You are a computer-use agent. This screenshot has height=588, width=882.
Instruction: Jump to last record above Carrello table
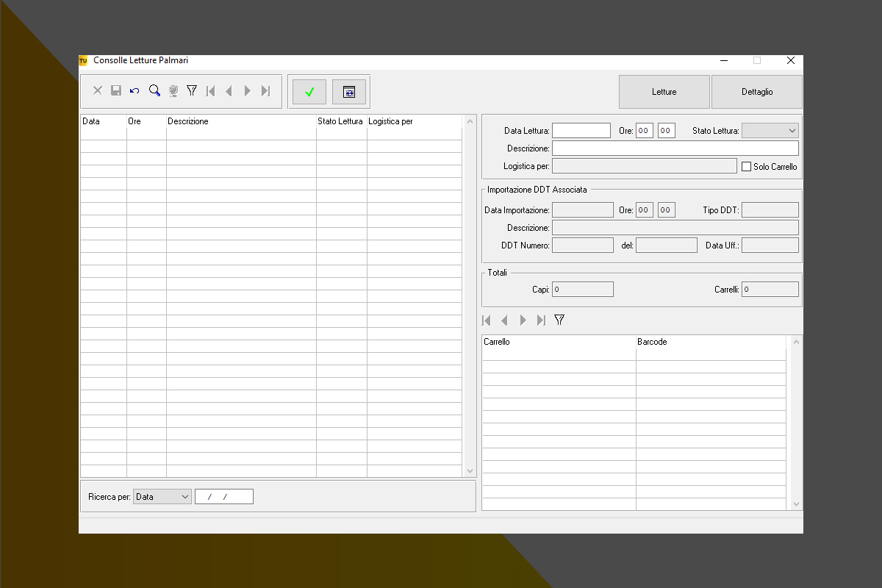coord(541,320)
